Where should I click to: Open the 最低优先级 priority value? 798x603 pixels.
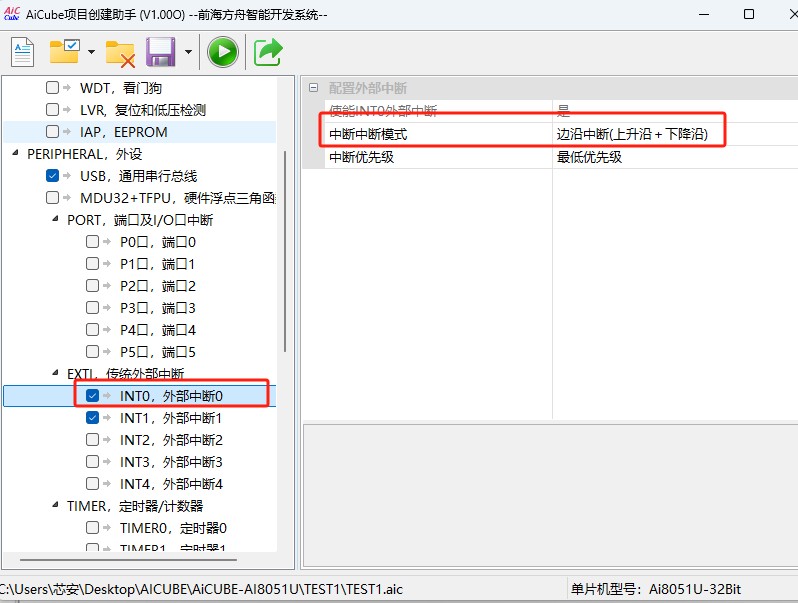coord(589,157)
